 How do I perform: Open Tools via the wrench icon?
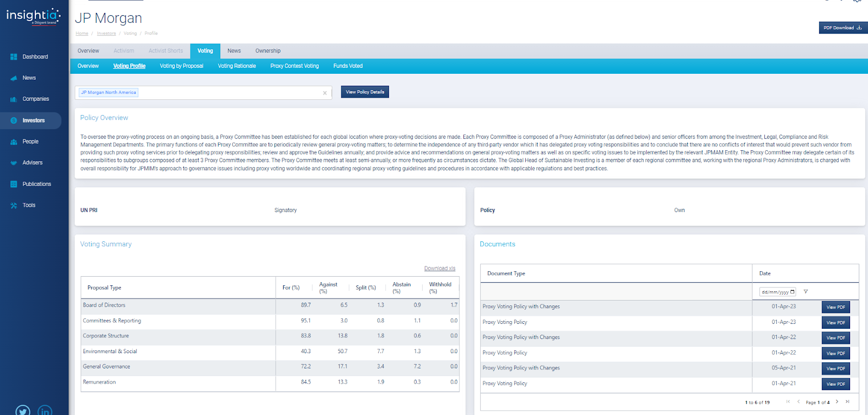(x=14, y=206)
